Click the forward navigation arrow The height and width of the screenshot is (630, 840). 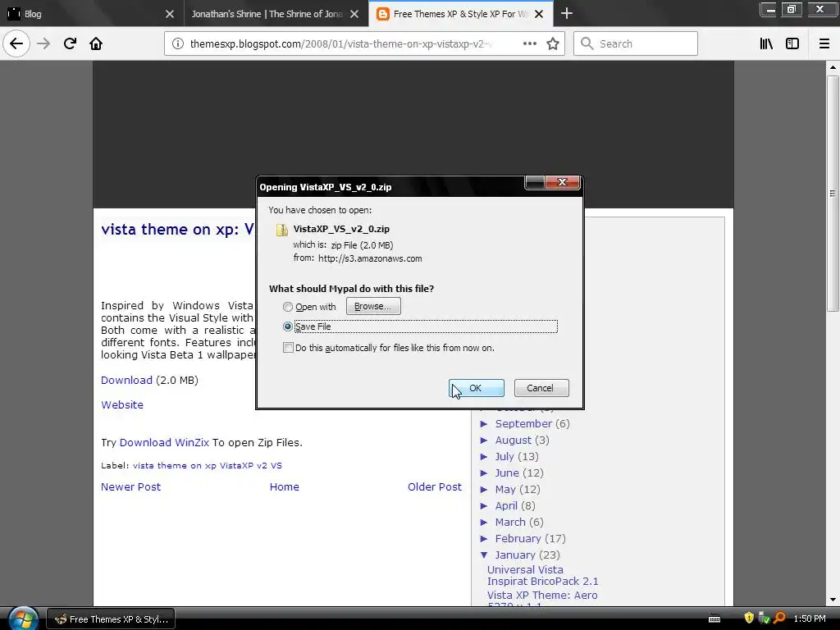tap(43, 43)
